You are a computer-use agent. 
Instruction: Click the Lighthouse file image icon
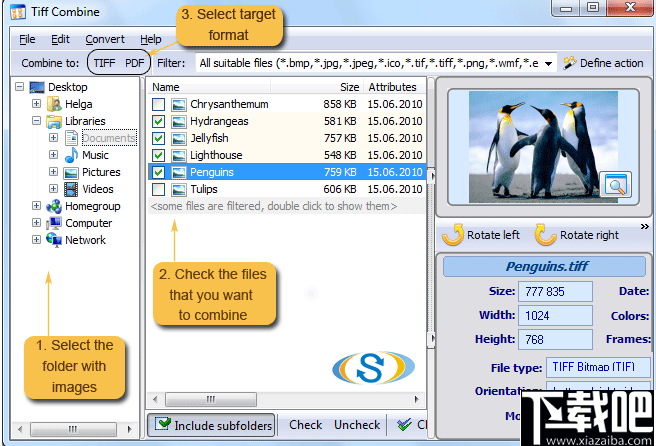coord(179,156)
